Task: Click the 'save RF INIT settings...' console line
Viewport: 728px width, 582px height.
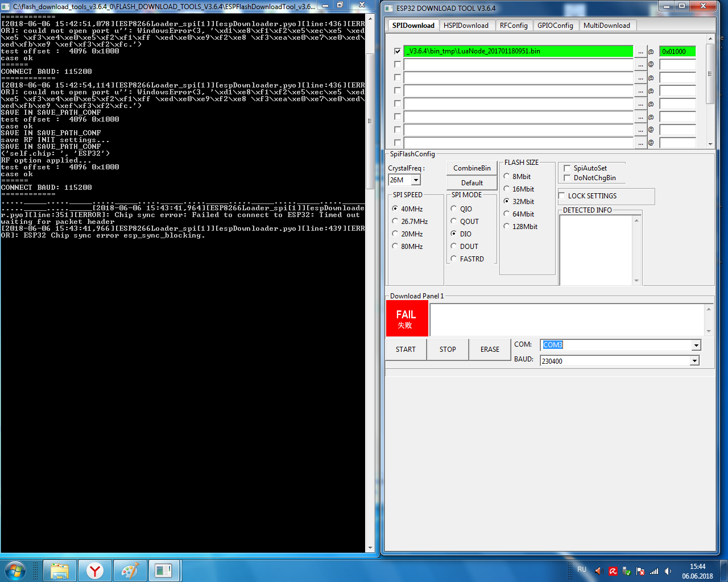Action: coord(55,140)
